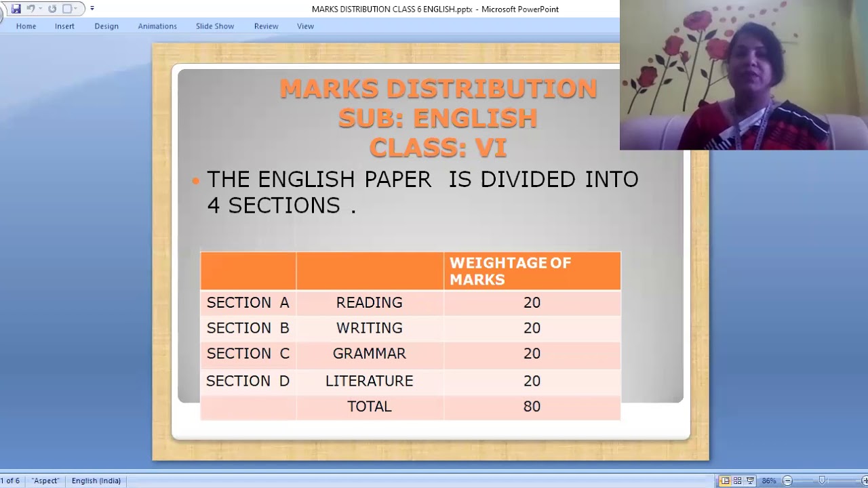Click the Redo/Repeat icon
This screenshot has width=868, height=488.
pyautogui.click(x=52, y=9)
